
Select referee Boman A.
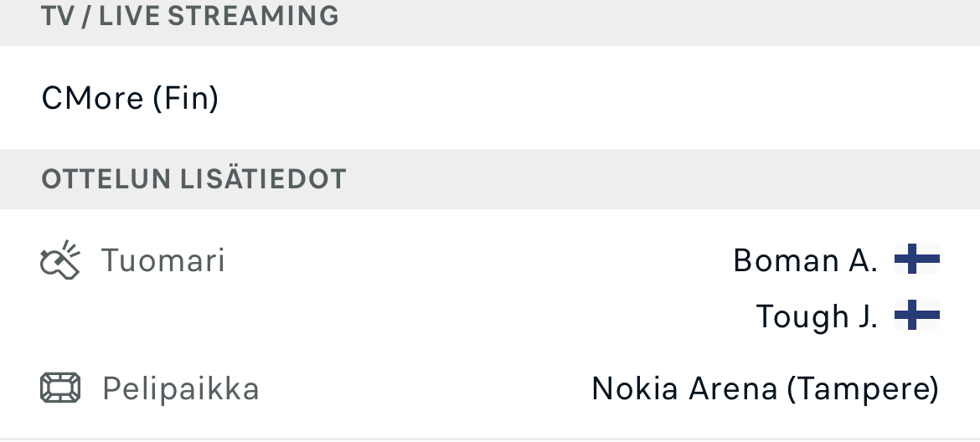click(805, 260)
